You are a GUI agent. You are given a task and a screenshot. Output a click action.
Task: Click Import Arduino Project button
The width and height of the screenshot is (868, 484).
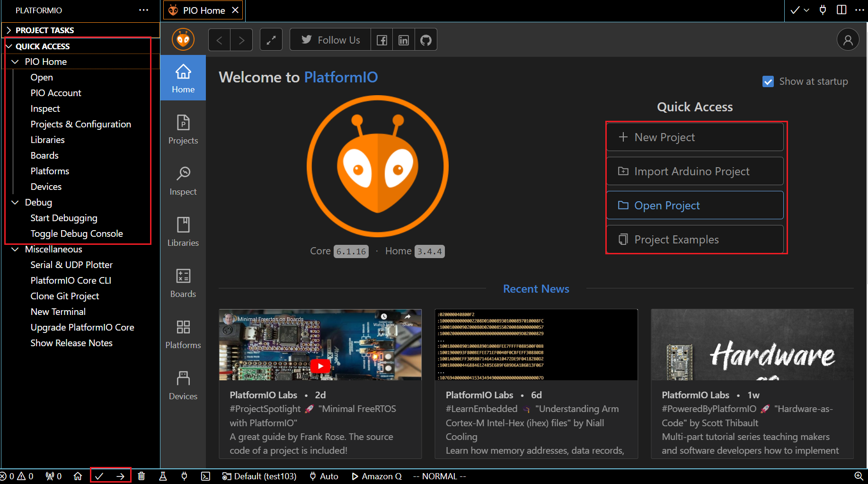(x=695, y=171)
